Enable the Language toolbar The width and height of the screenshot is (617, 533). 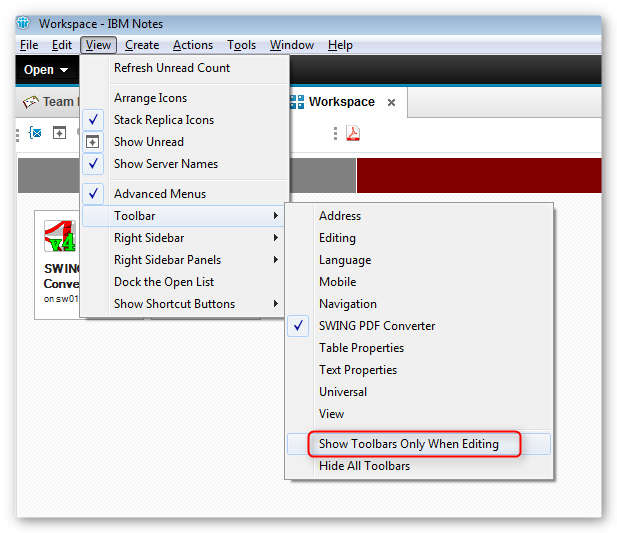[419, 260]
